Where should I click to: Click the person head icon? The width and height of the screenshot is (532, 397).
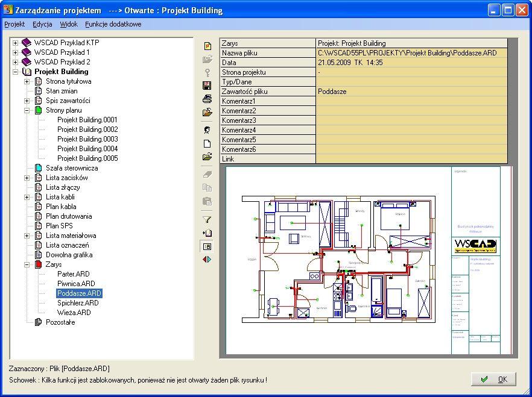pyautogui.click(x=207, y=130)
